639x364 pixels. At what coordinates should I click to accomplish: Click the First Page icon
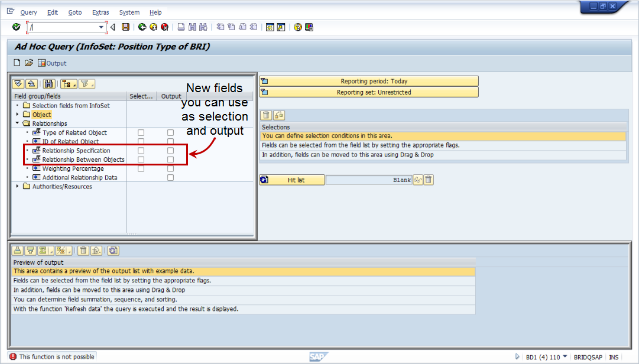click(x=220, y=27)
